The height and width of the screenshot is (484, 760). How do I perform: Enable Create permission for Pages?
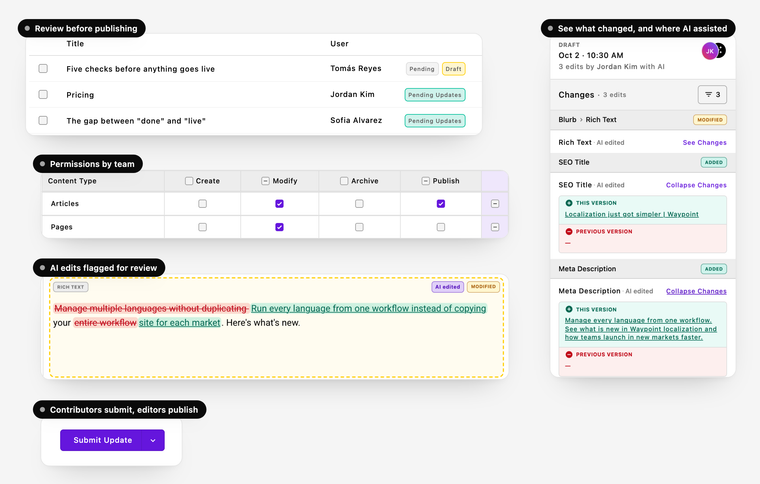click(203, 227)
